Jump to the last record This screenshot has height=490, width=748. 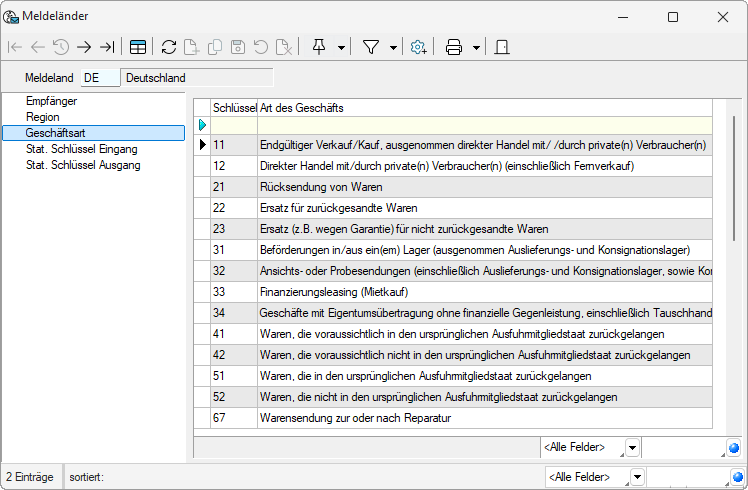click(106, 47)
